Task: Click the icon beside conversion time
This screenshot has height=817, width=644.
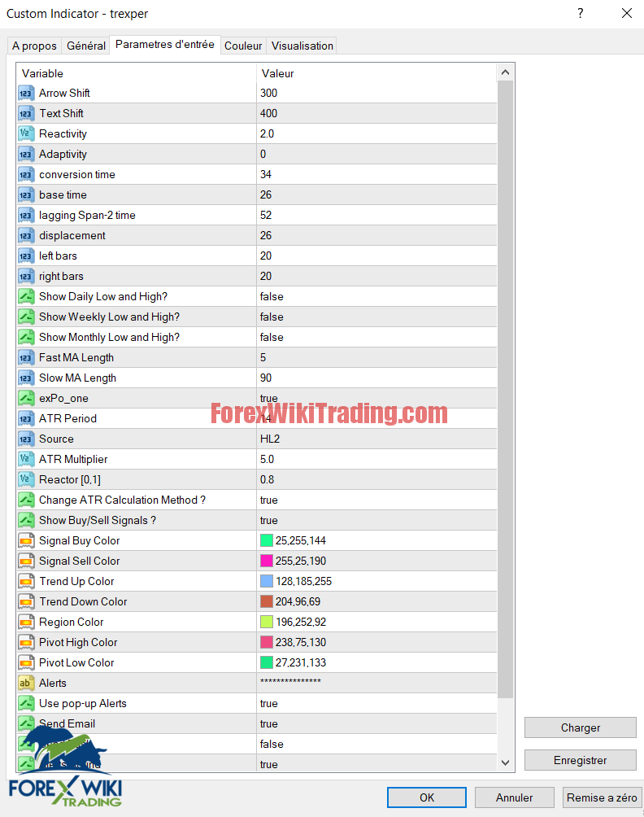Action: pyautogui.click(x=26, y=175)
